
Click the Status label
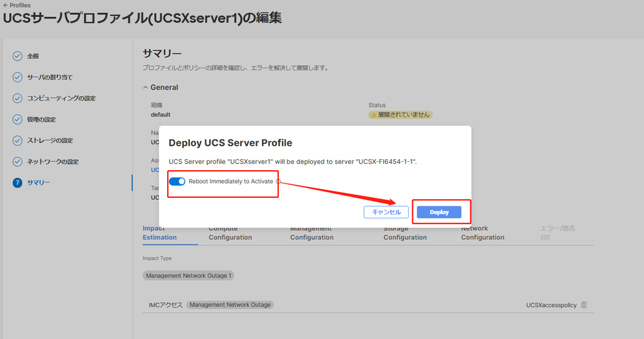point(377,105)
